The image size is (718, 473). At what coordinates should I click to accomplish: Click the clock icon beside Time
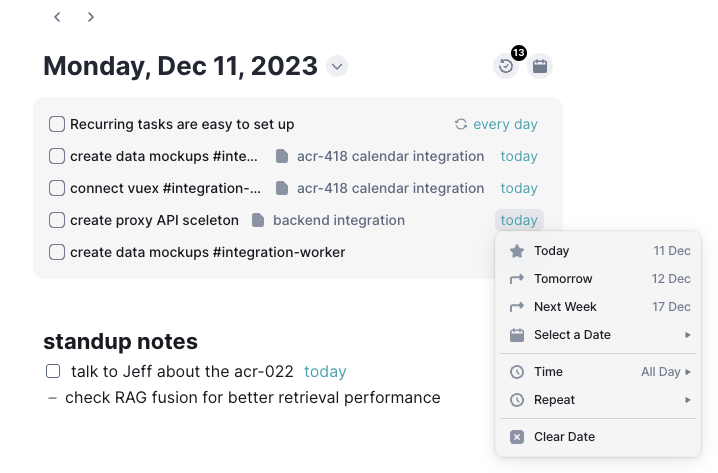point(517,372)
